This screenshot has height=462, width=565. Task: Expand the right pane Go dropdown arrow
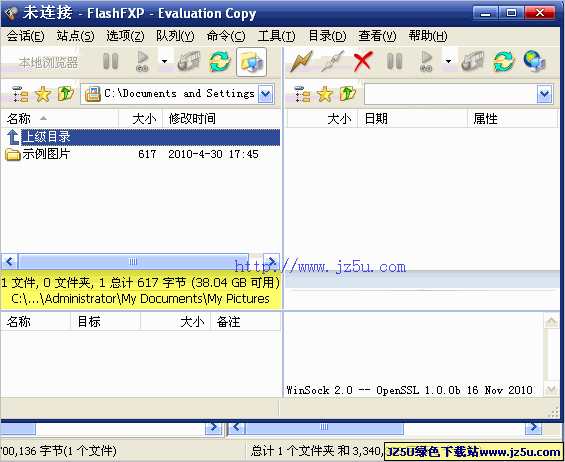click(x=448, y=62)
